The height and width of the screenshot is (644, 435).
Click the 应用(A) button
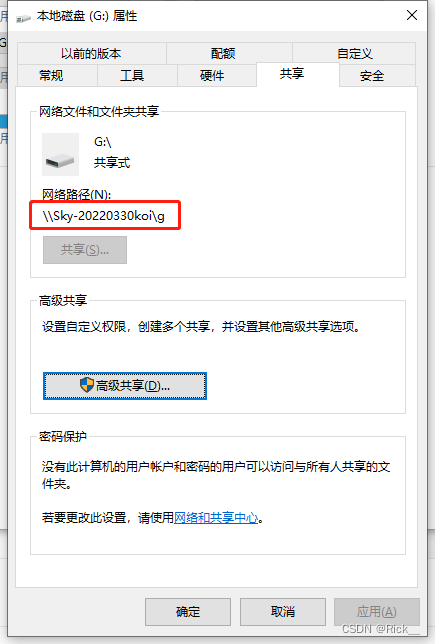pos(377,612)
